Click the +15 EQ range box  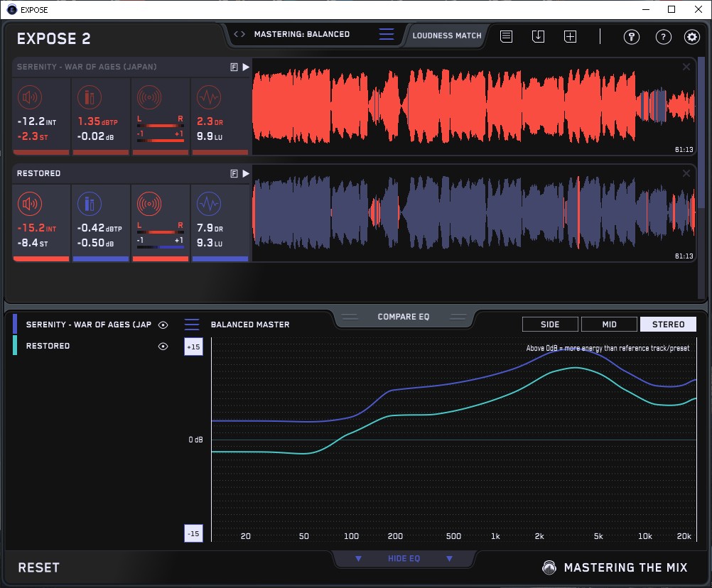193,347
